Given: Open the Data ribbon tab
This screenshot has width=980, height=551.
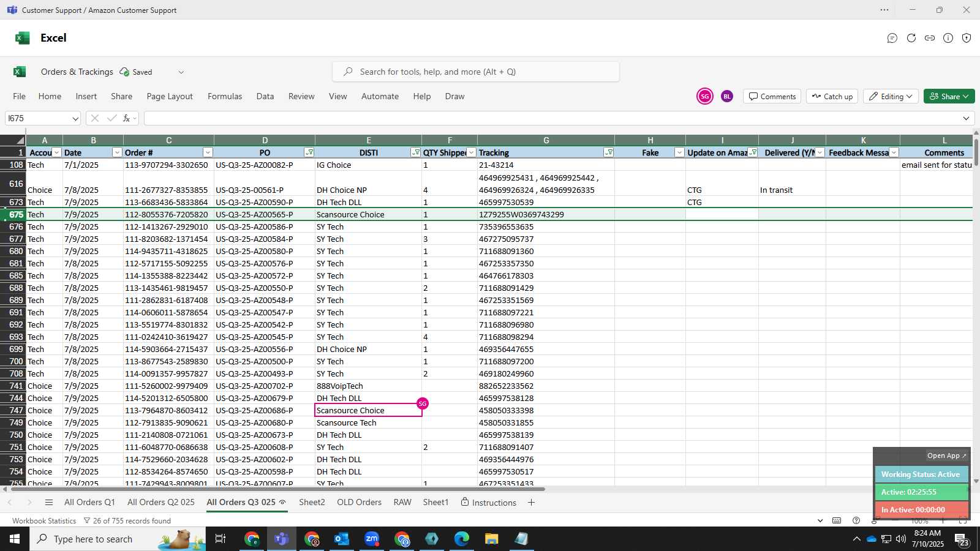Looking at the screenshot, I should click(265, 96).
